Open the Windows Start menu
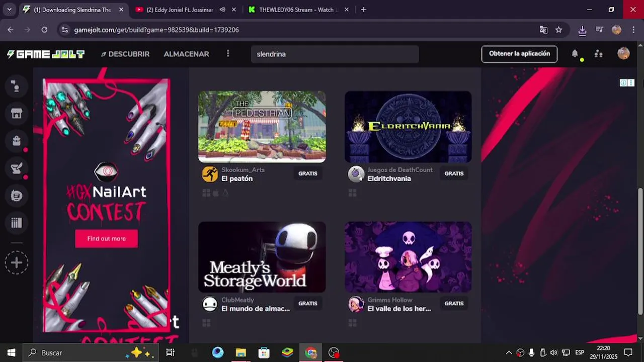The width and height of the screenshot is (644, 362). click(x=11, y=353)
